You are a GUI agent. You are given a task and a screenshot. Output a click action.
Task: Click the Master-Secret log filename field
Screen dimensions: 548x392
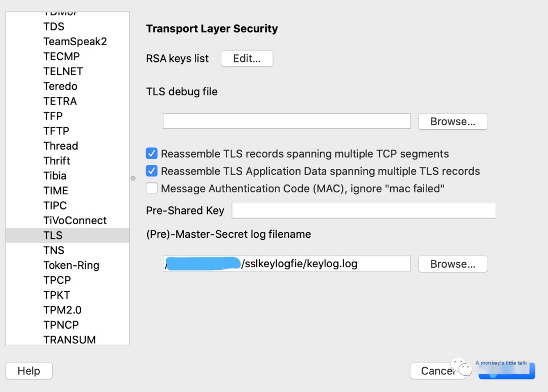pyautogui.click(x=287, y=263)
